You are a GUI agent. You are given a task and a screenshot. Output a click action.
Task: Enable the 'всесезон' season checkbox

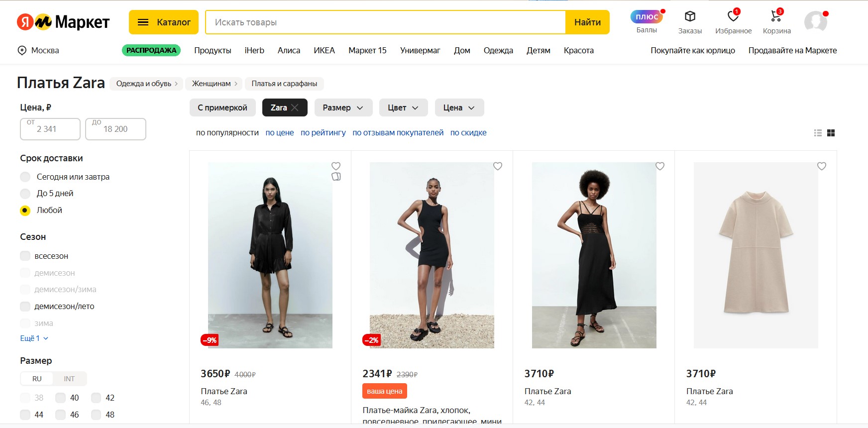point(25,256)
